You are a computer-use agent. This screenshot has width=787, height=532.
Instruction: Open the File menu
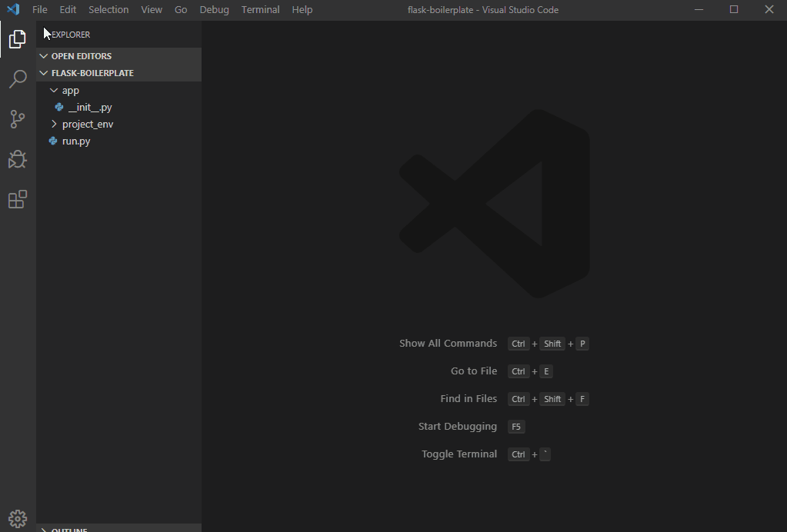[x=40, y=9]
